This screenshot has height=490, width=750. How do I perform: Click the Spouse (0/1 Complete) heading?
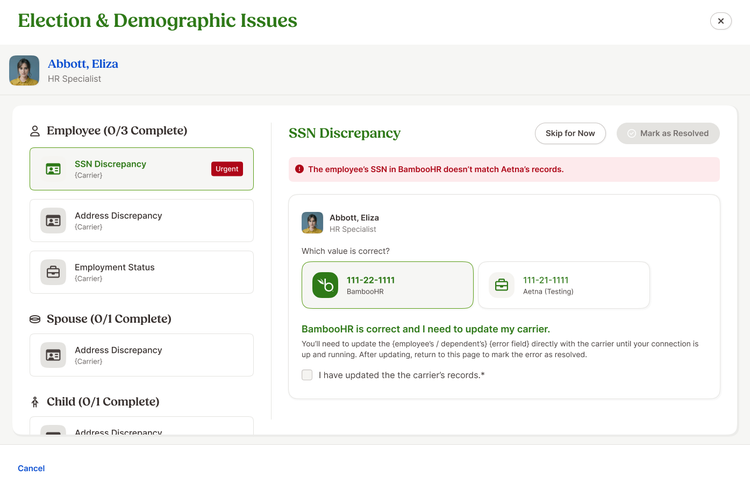click(109, 319)
